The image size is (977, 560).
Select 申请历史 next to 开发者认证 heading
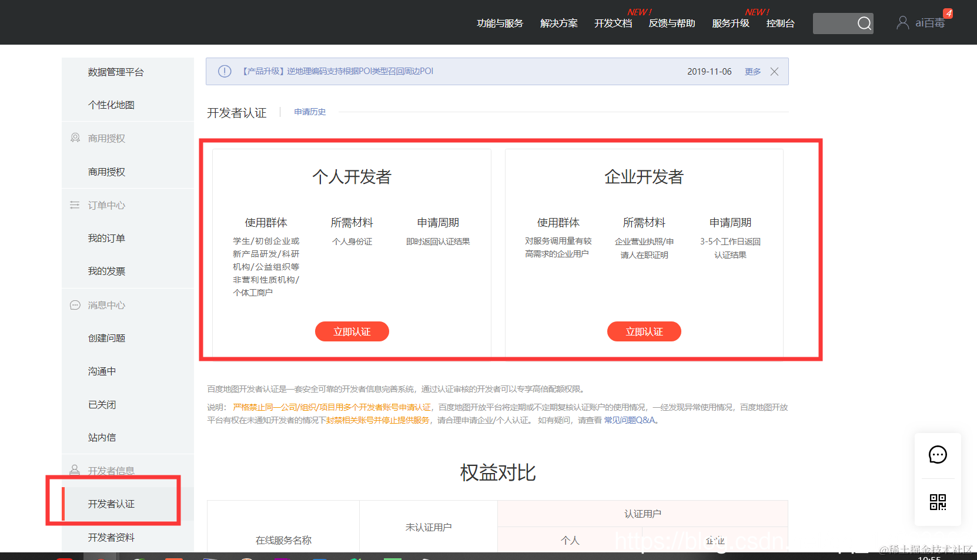click(x=310, y=111)
